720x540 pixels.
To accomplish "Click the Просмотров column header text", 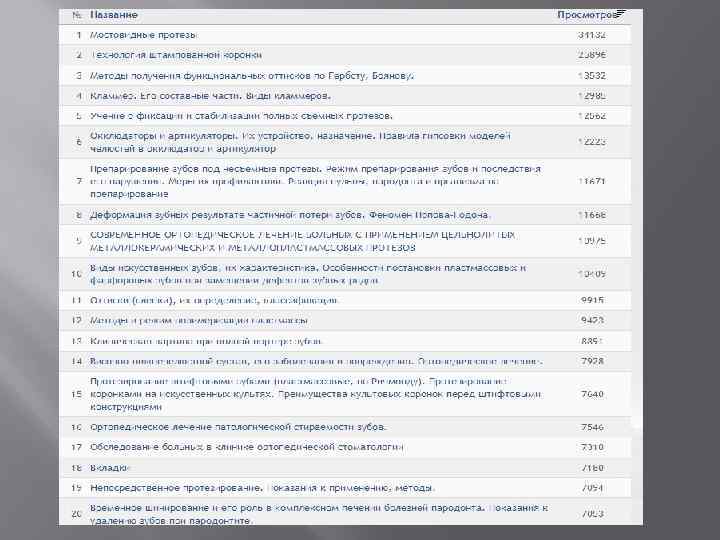I will tap(586, 15).
